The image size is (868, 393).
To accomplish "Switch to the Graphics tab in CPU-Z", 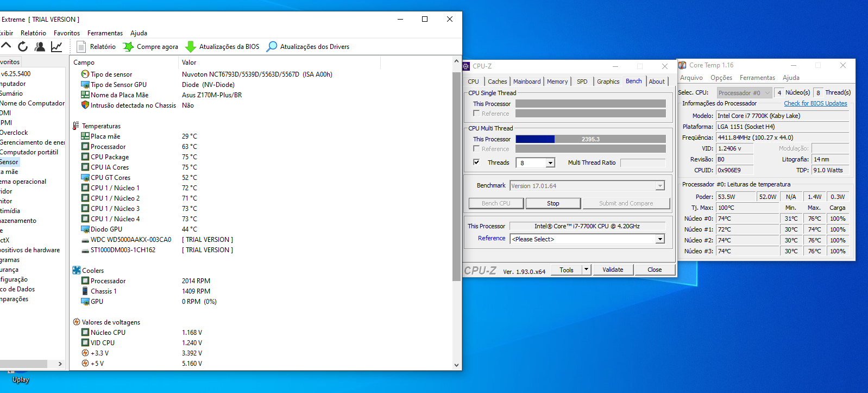I will tap(608, 82).
